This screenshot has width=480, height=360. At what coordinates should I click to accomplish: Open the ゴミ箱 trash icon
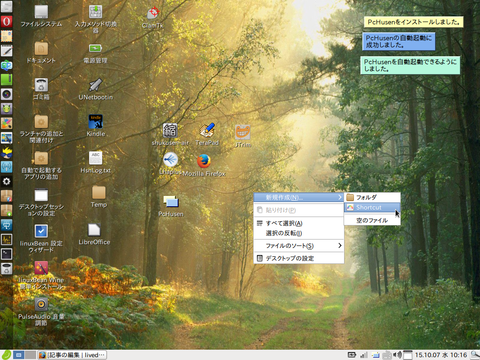click(x=41, y=85)
